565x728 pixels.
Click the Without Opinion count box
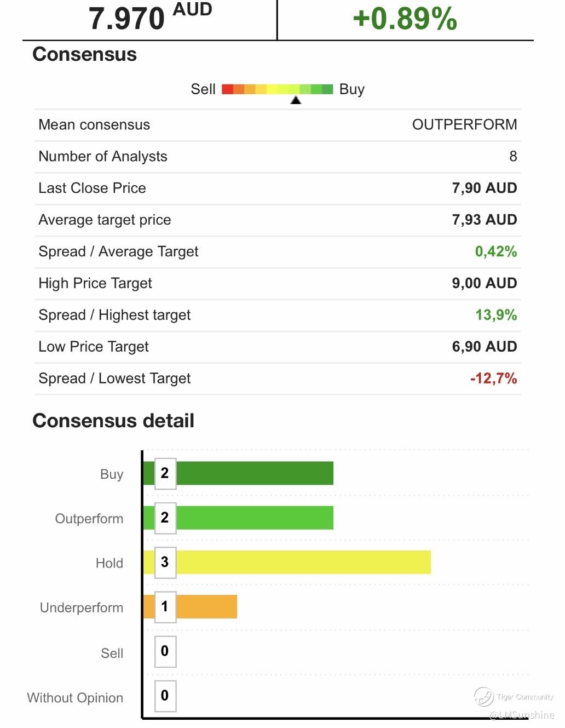[165, 696]
